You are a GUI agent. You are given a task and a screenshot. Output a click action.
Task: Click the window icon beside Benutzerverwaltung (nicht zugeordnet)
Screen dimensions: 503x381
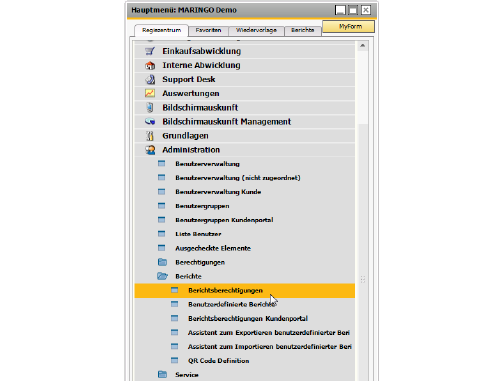[x=162, y=177]
